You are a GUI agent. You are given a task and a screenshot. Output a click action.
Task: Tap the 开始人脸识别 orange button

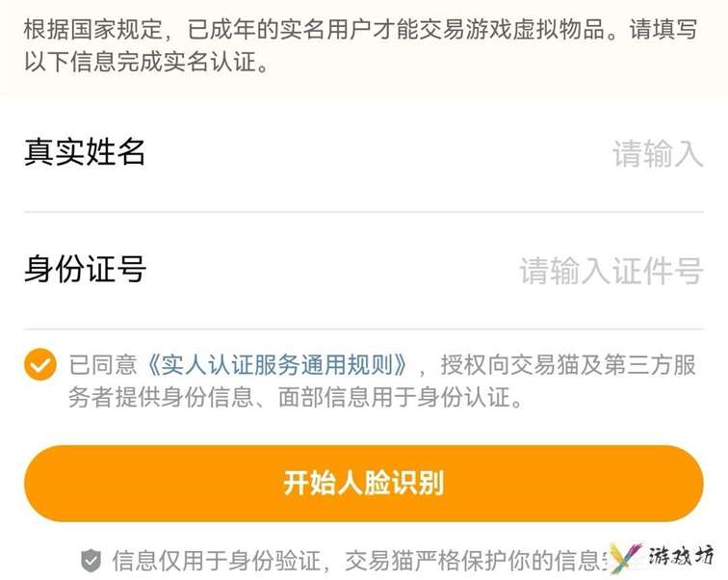coord(364,483)
